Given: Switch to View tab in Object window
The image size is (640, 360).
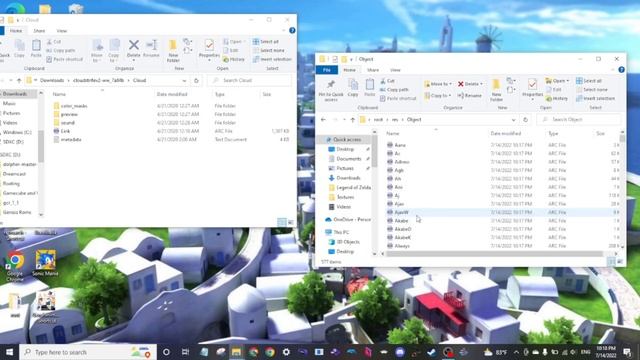Looking at the screenshot, I should click(x=395, y=70).
